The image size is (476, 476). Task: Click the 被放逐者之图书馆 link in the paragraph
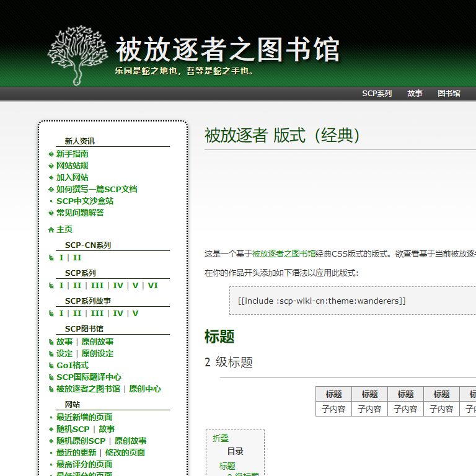pyautogui.click(x=284, y=253)
